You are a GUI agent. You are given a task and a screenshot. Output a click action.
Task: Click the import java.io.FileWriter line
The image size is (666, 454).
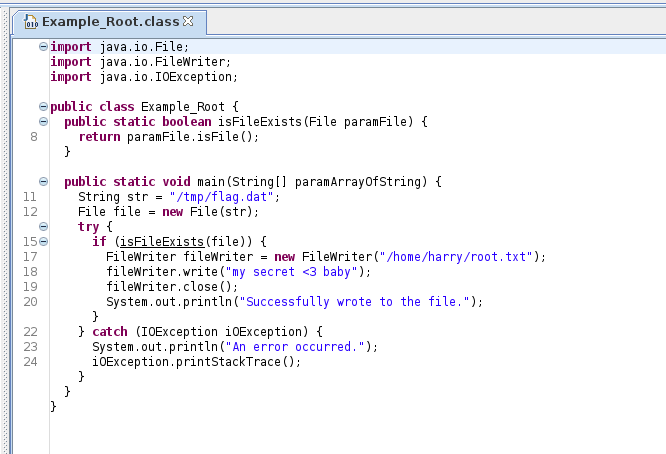click(141, 62)
